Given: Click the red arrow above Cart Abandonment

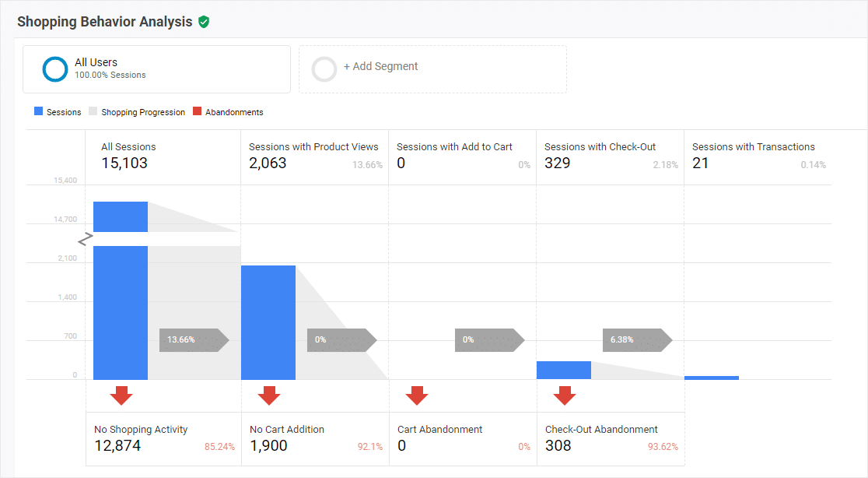Looking at the screenshot, I should point(417,395).
